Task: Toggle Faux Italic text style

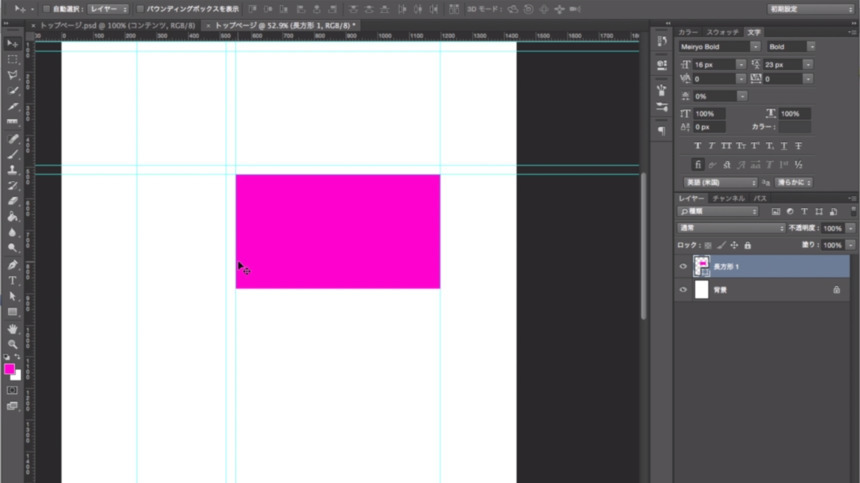Action: [711, 146]
